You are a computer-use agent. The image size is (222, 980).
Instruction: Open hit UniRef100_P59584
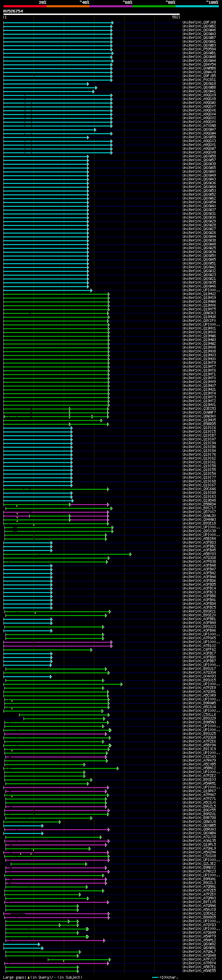click(x=199, y=49)
